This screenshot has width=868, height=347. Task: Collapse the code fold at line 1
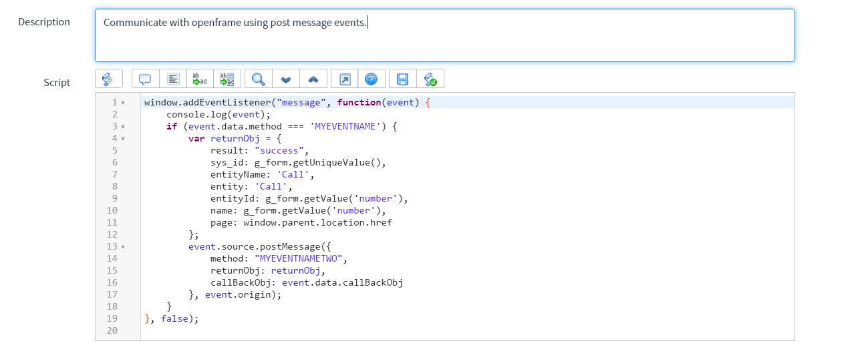(x=123, y=103)
